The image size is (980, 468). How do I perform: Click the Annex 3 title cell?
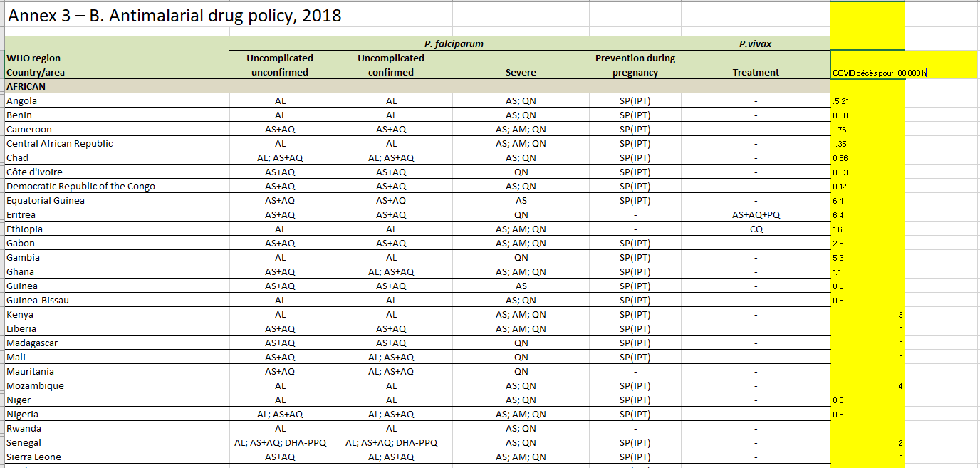(x=174, y=16)
